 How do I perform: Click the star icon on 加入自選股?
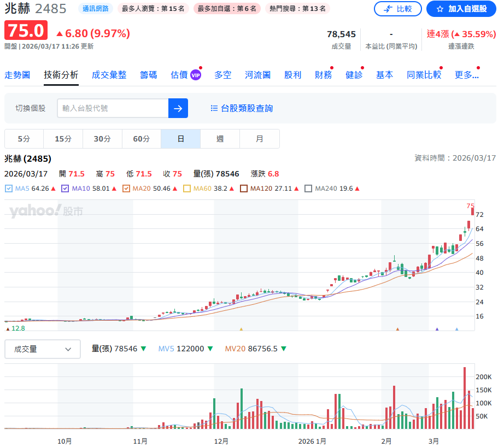pos(439,9)
